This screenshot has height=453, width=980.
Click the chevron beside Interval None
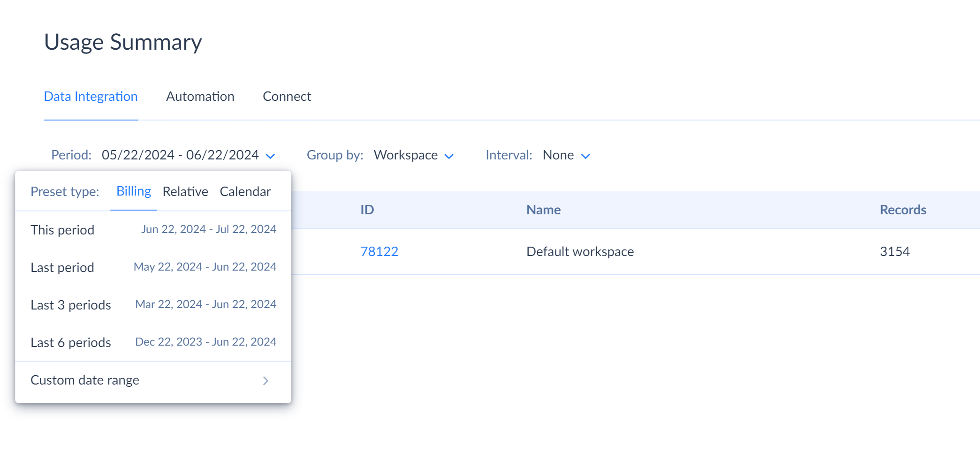pos(585,156)
